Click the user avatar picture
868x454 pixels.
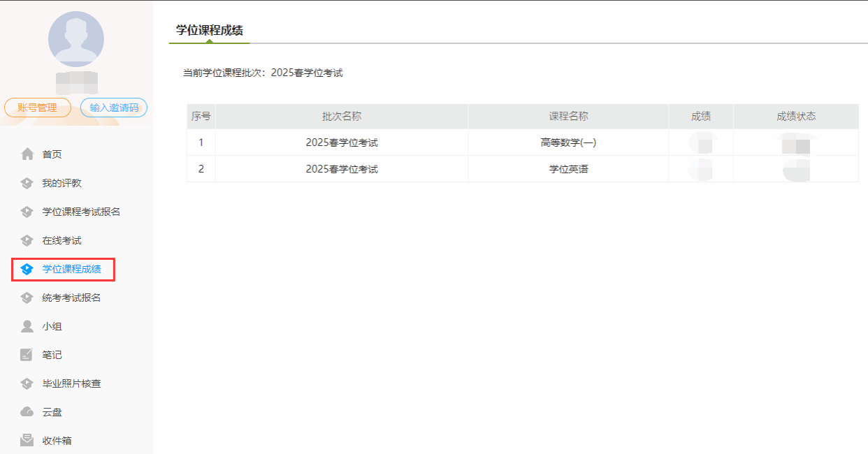click(x=75, y=39)
